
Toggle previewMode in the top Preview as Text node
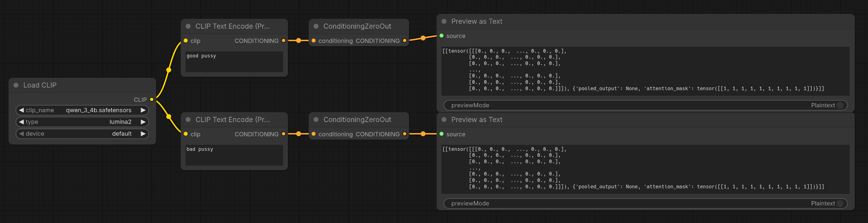pyautogui.click(x=840, y=105)
